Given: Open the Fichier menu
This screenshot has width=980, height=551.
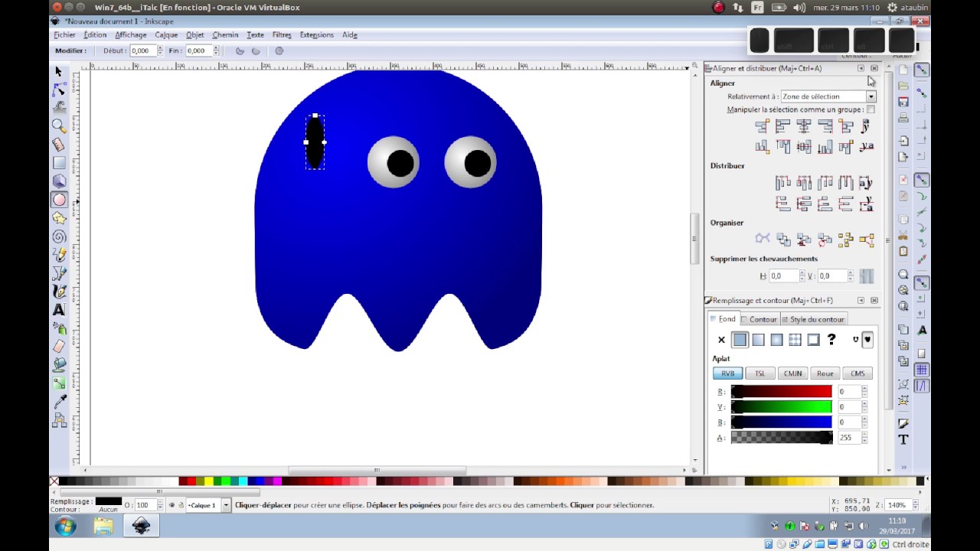Looking at the screenshot, I should 65,34.
